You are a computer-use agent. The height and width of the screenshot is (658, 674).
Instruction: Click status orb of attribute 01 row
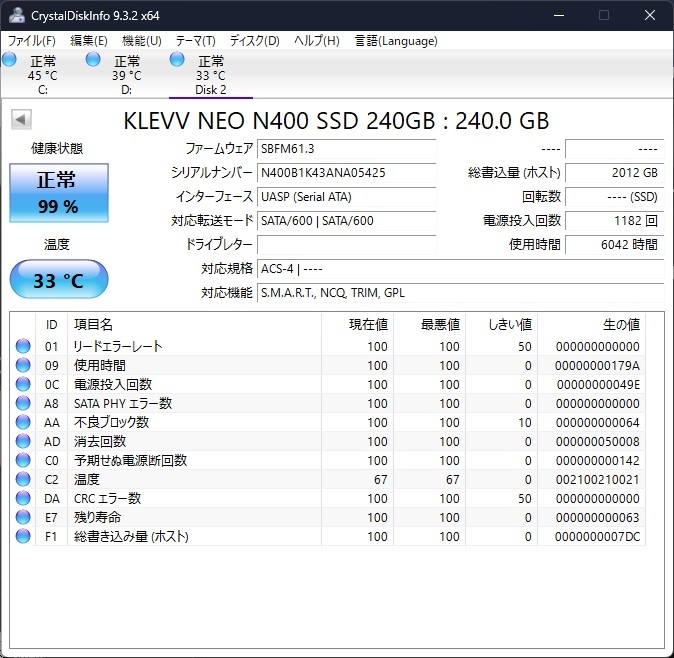click(23, 346)
